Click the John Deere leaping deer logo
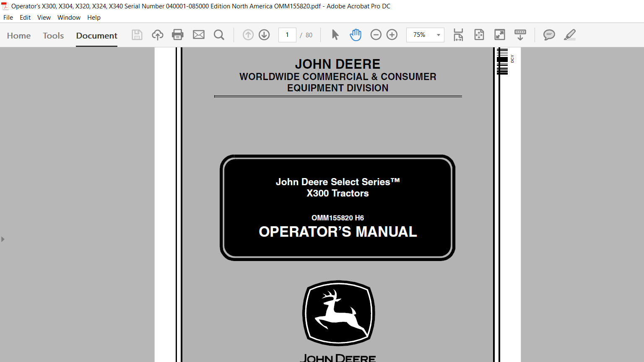 coord(339,313)
